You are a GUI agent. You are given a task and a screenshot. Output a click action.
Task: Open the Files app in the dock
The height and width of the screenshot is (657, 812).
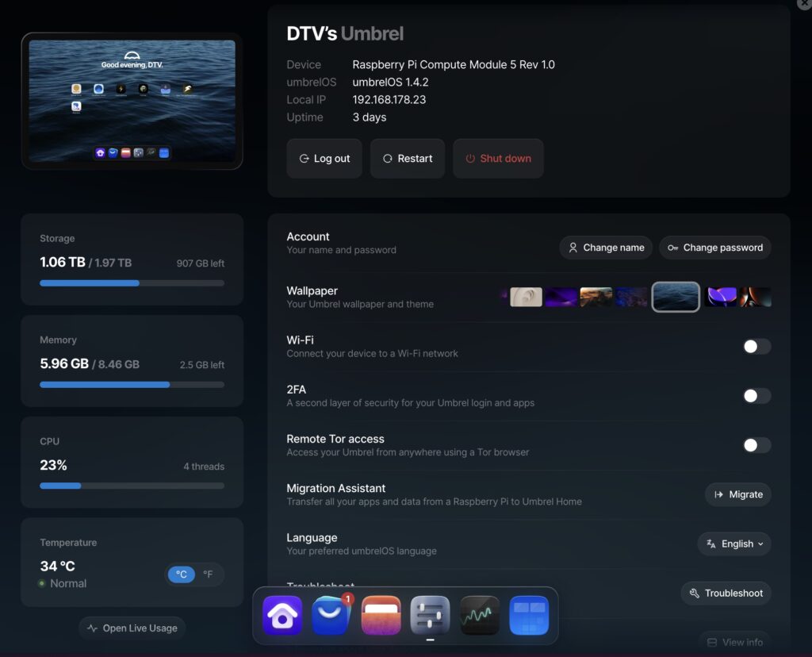point(381,616)
